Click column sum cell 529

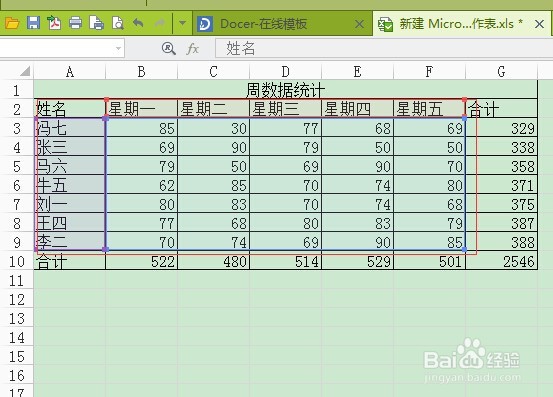click(357, 261)
